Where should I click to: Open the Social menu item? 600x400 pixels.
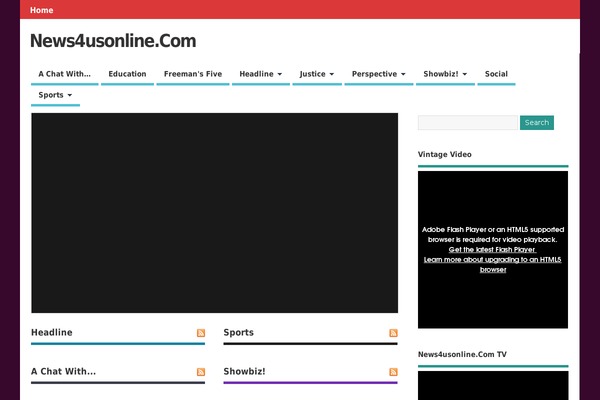[x=496, y=74]
